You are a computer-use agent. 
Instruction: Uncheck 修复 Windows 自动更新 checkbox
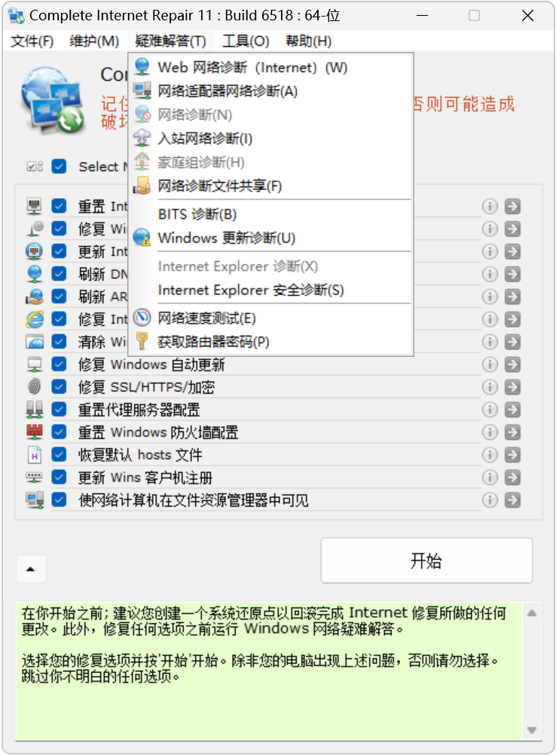59,364
